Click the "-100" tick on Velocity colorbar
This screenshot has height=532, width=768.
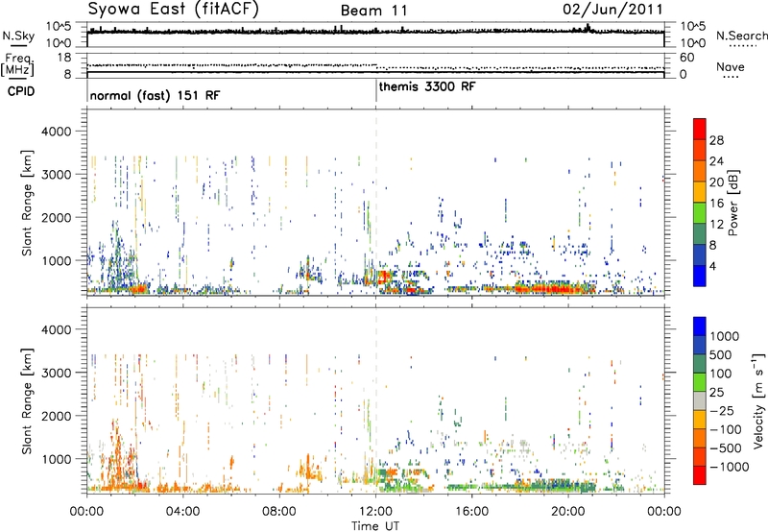pos(726,429)
